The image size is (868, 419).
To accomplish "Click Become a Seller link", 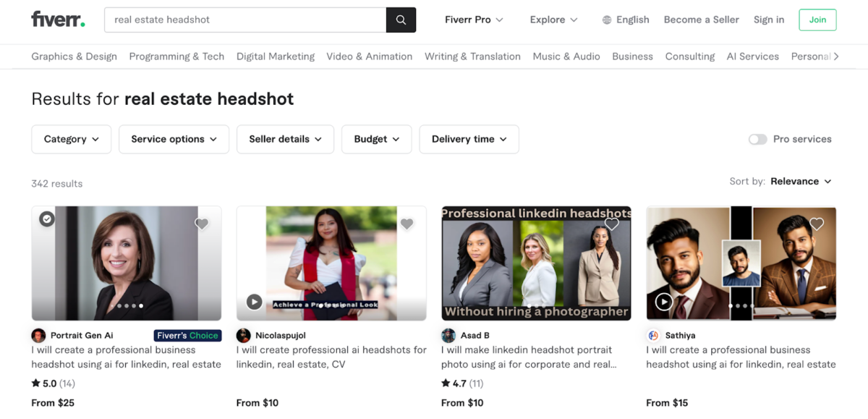I will (701, 20).
